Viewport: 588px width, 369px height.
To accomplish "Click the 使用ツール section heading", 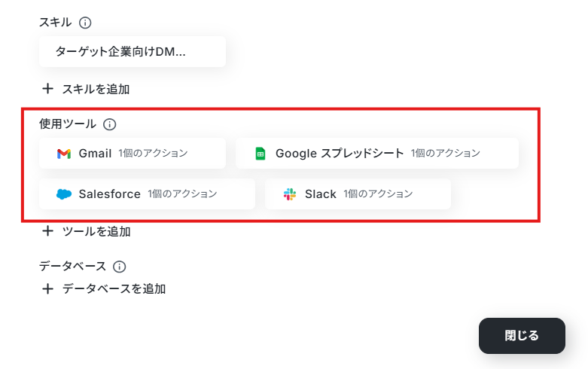I will (x=68, y=124).
